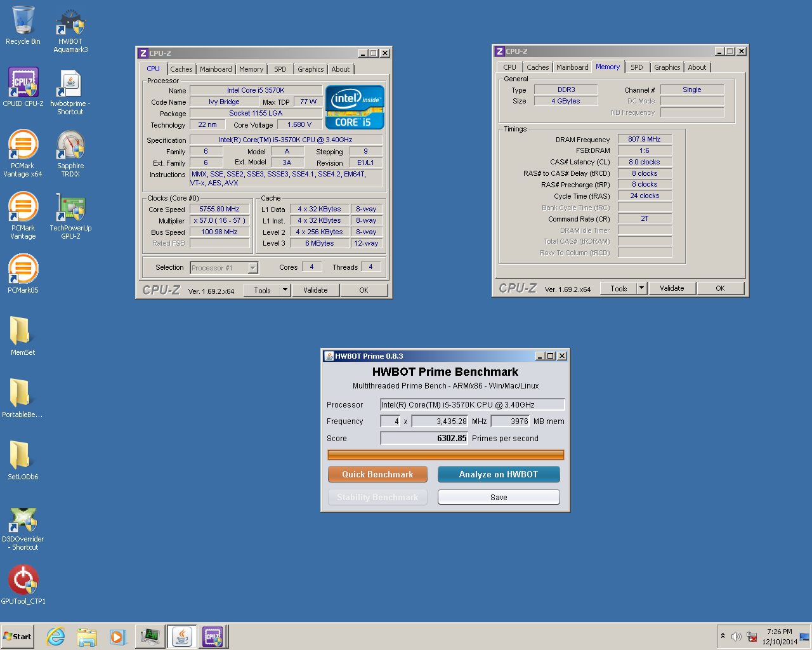The image size is (812, 650).
Task: Select PCMark Vantage x64 desktop icon
Action: (23, 153)
